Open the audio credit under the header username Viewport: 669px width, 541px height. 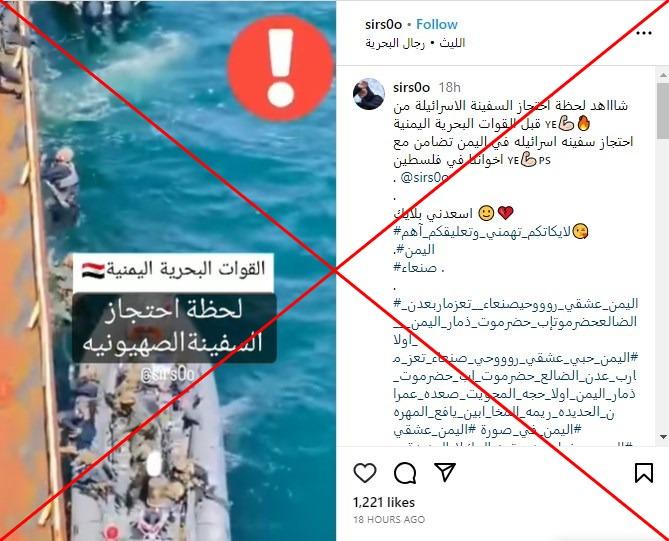[x=415, y=43]
